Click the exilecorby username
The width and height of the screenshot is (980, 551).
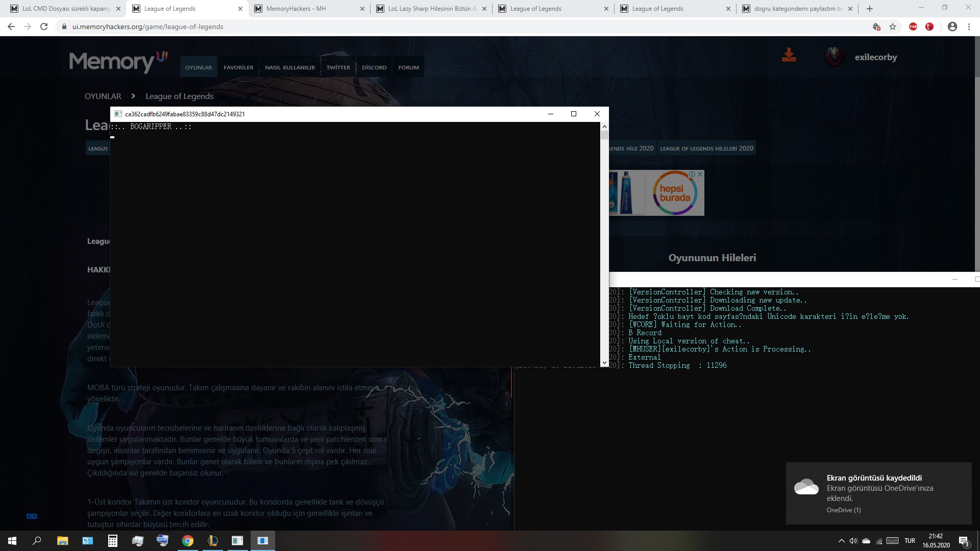(876, 57)
